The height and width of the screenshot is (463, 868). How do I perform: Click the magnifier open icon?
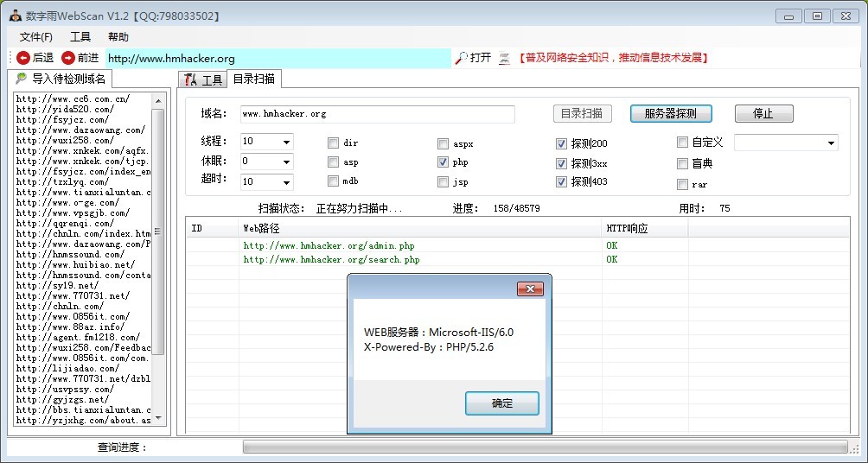pyautogui.click(x=461, y=58)
